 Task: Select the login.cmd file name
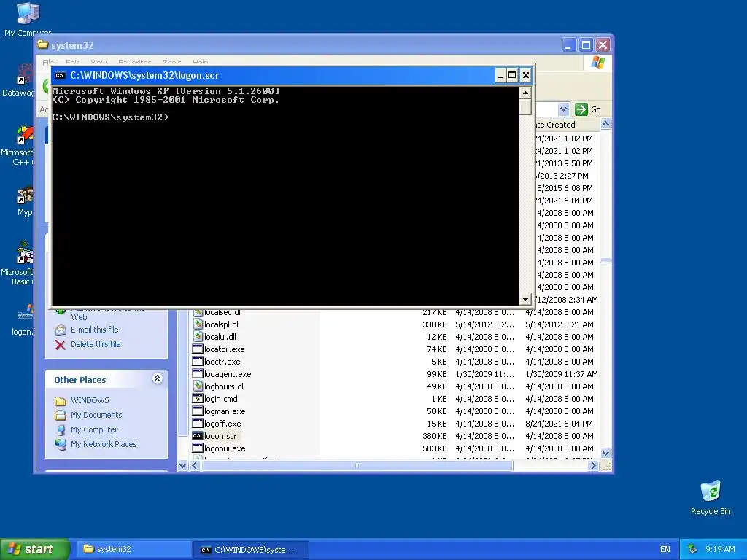(220, 399)
